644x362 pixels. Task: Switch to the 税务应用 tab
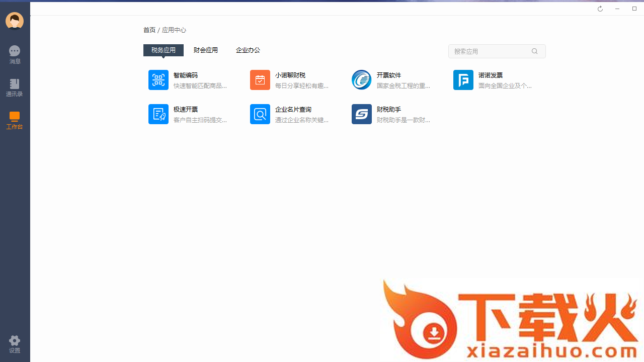164,50
